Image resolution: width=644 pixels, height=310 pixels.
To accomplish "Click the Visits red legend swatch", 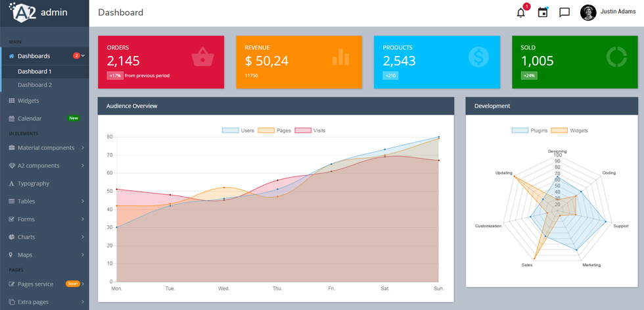I will [303, 130].
